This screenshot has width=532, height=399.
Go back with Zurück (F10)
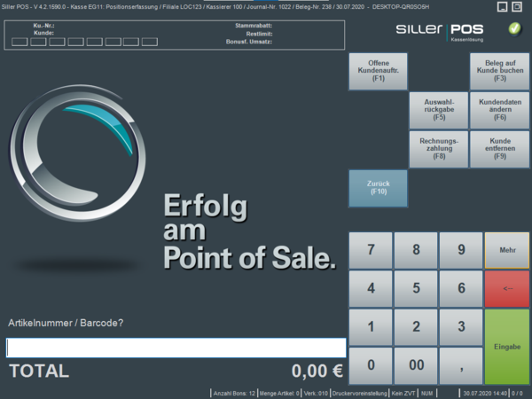pos(378,188)
